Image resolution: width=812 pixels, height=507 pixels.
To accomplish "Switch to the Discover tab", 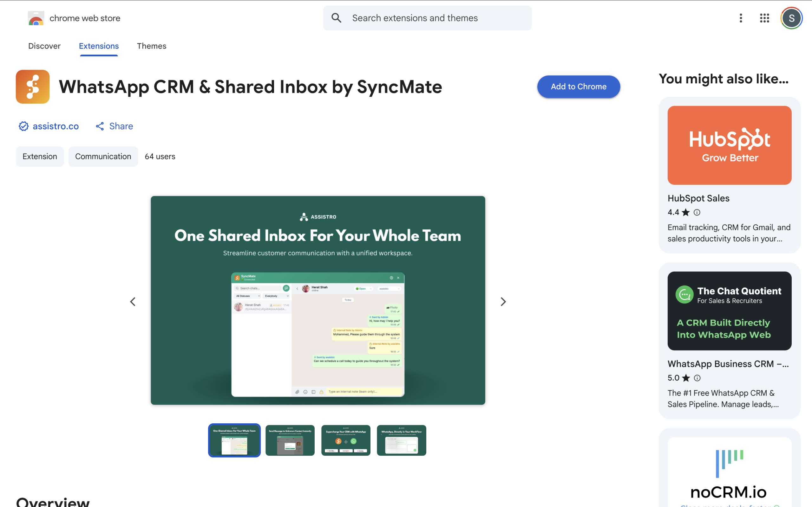I will coord(44,46).
